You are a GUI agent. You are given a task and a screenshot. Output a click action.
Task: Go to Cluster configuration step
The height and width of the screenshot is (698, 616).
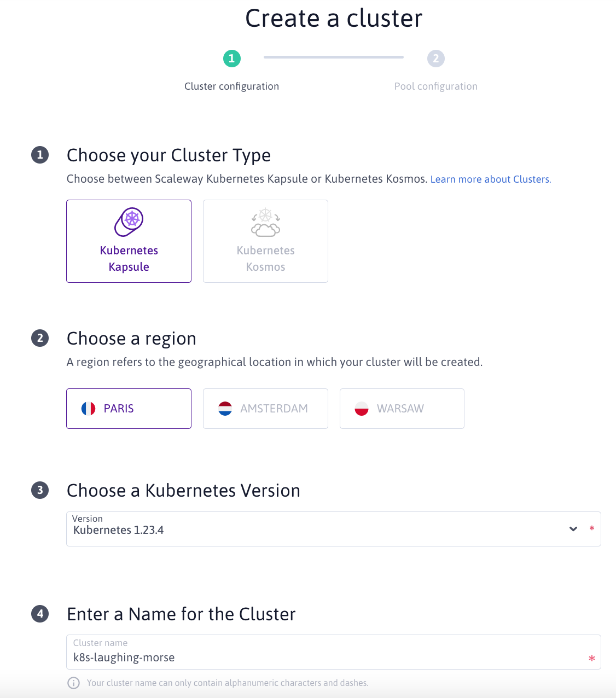tap(231, 86)
